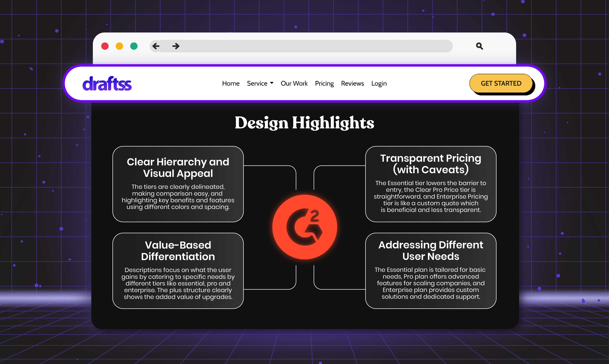Click the Value-Based Differentiation card
The width and height of the screenshot is (609, 364).
pos(178,270)
